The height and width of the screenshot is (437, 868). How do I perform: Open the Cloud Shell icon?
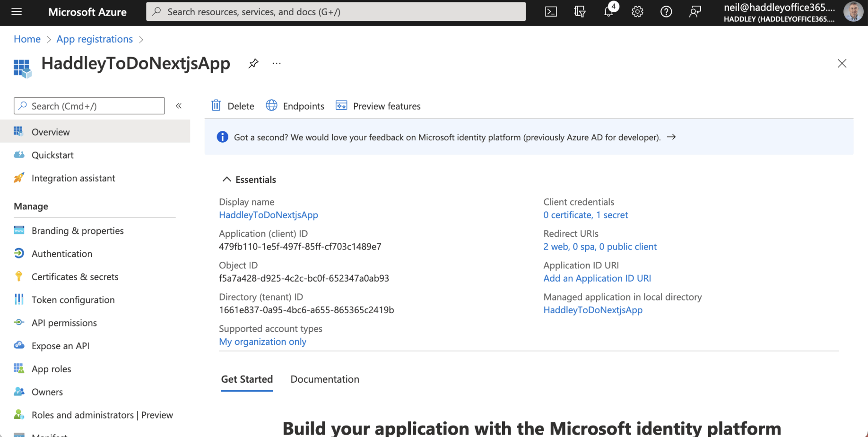pyautogui.click(x=551, y=12)
